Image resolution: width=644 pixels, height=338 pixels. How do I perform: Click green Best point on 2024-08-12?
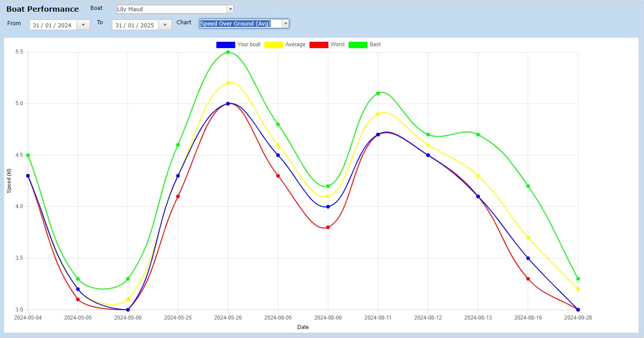coord(428,134)
